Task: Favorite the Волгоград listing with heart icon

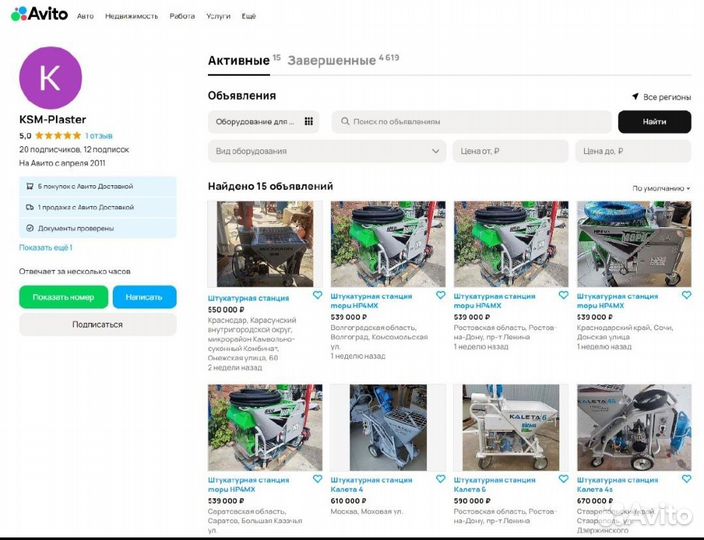Action: pos(440,296)
